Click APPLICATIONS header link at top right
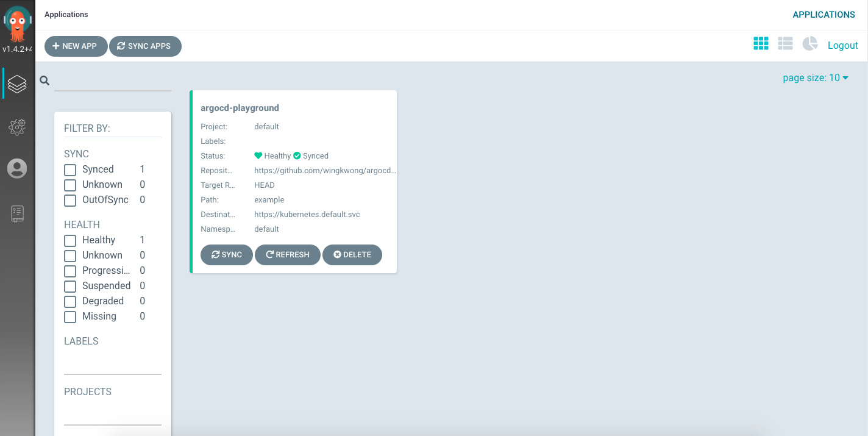Screen dimensions: 868x436 824,15
